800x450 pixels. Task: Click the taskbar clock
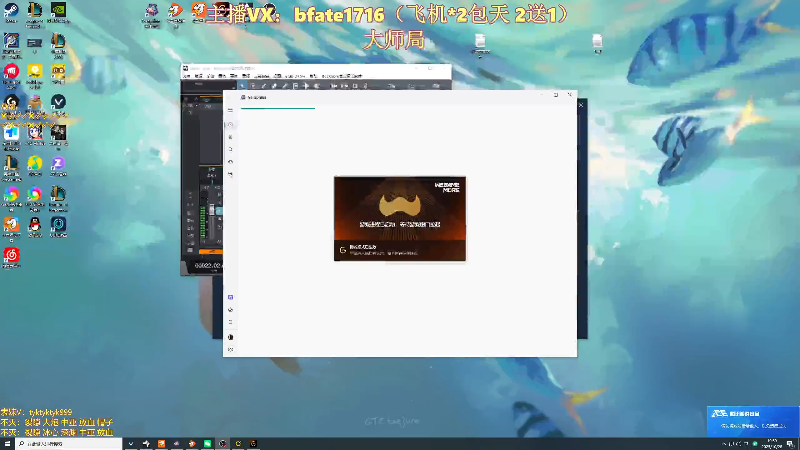click(x=772, y=443)
